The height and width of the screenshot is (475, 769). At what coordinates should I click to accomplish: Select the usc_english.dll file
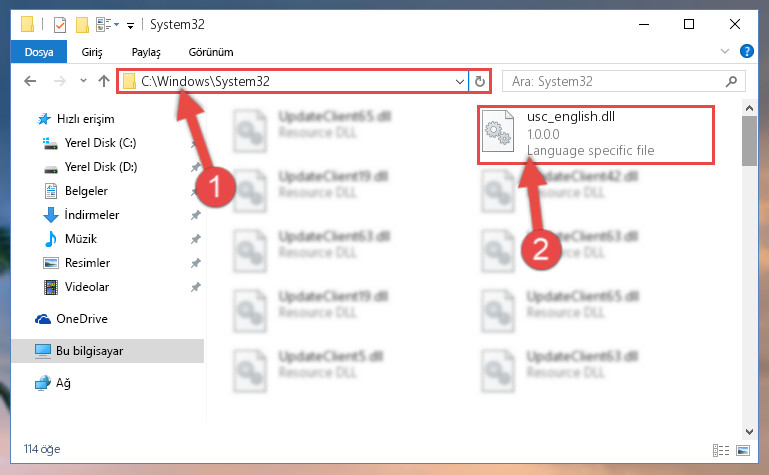tap(596, 135)
